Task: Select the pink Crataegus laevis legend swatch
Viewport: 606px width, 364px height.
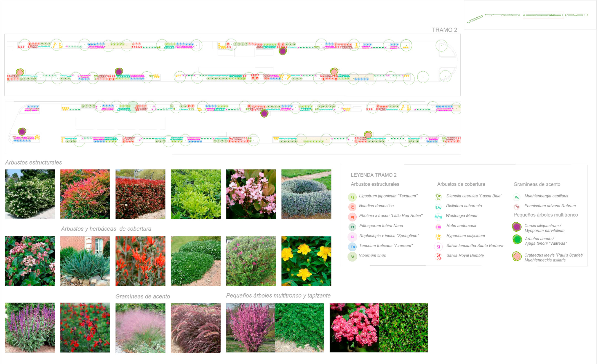Action: pos(517,257)
